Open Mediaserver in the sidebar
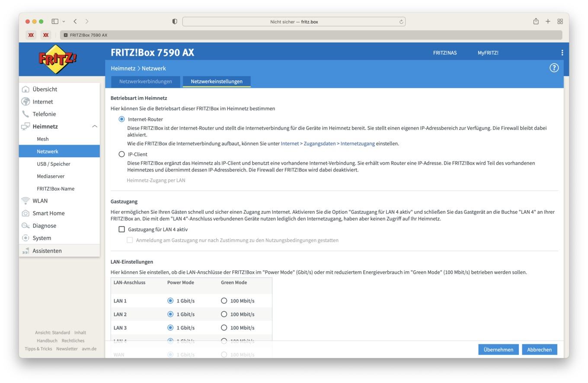Screen dimensions: 588x383 pos(51,176)
